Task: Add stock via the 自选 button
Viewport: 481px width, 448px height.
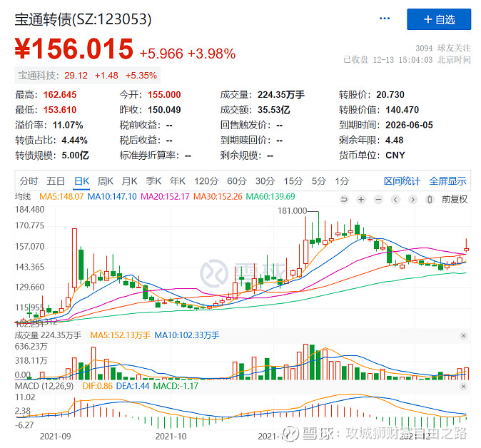Action: 439,19
